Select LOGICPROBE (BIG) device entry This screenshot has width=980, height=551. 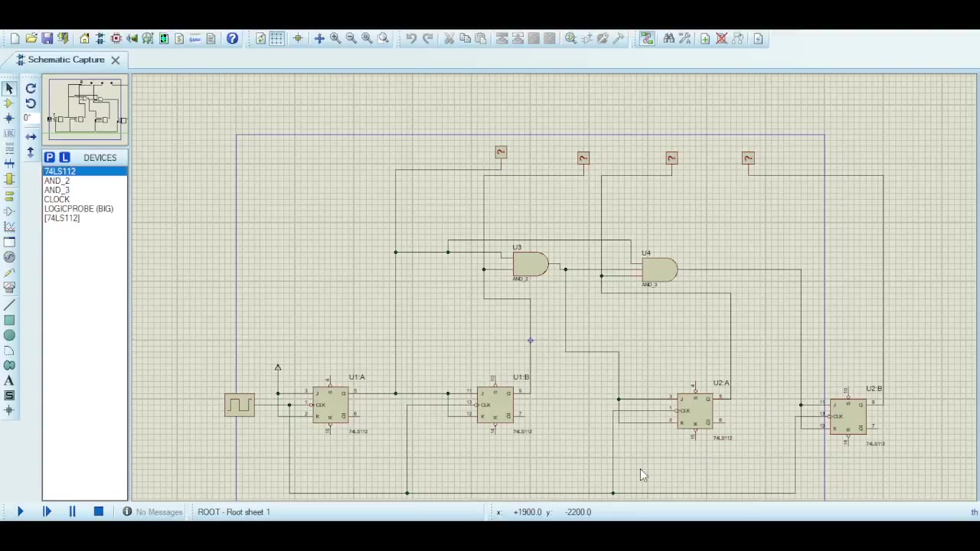point(78,209)
